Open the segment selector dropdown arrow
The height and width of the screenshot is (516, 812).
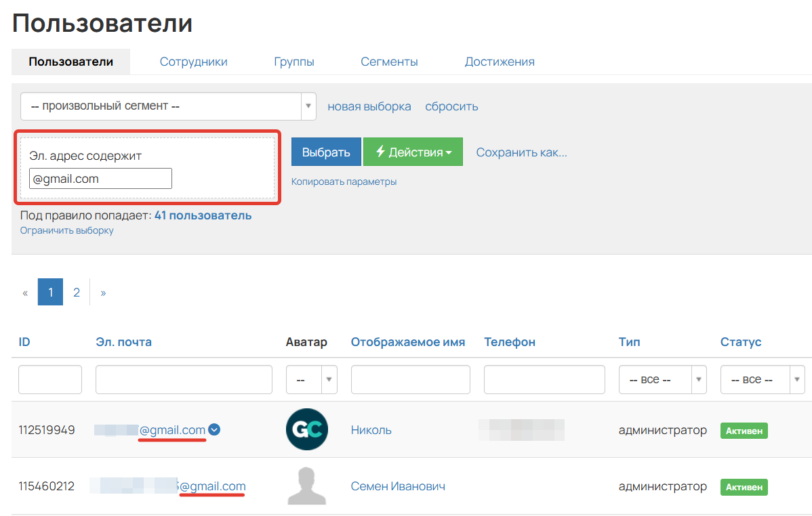tap(308, 106)
